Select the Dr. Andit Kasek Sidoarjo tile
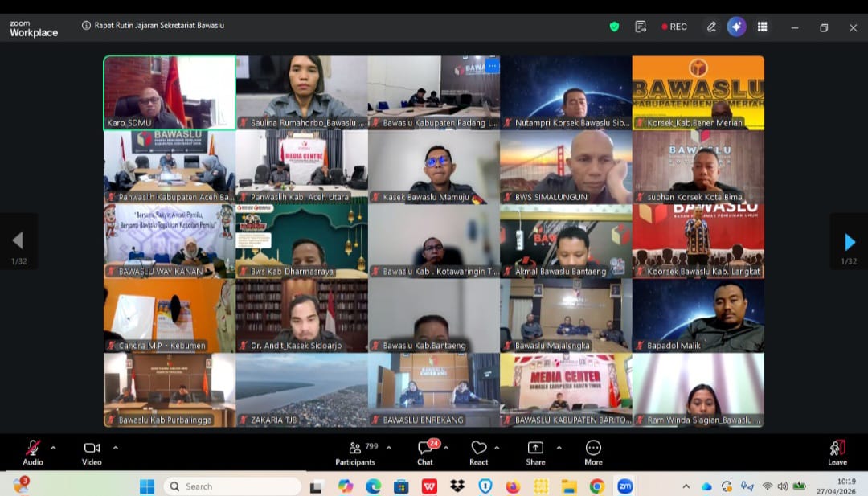Screen dimensions: 868x496 pyautogui.click(x=301, y=316)
